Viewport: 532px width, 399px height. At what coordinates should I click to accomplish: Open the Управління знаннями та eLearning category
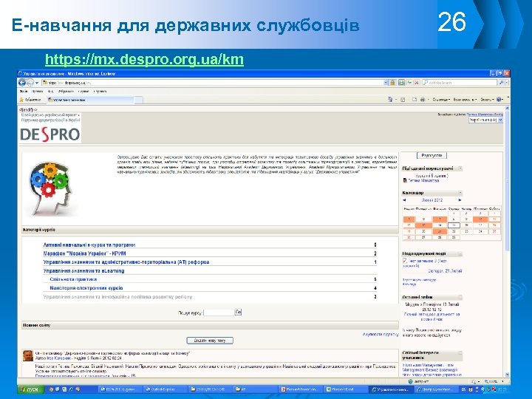[83, 270]
